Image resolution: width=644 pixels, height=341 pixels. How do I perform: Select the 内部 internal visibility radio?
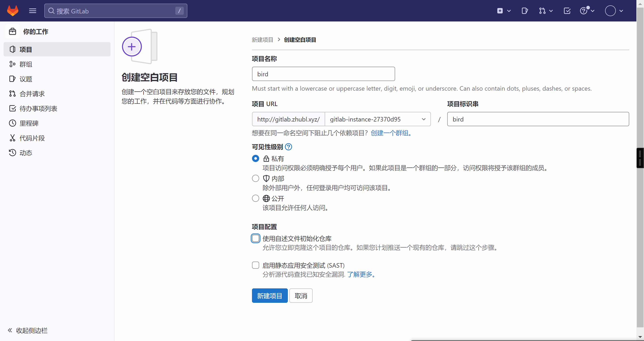coord(255,178)
